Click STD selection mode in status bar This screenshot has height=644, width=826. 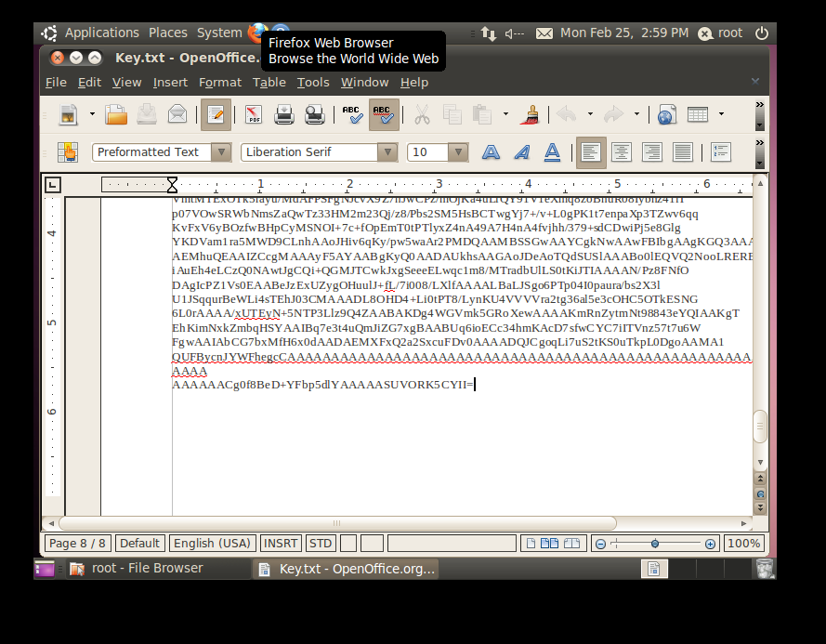click(321, 544)
